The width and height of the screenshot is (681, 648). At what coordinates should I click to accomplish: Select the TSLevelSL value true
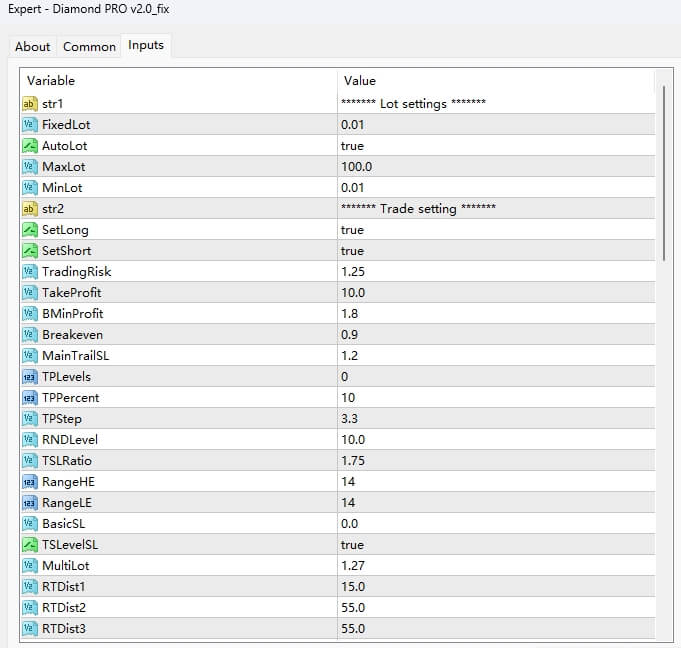pyautogui.click(x=352, y=545)
